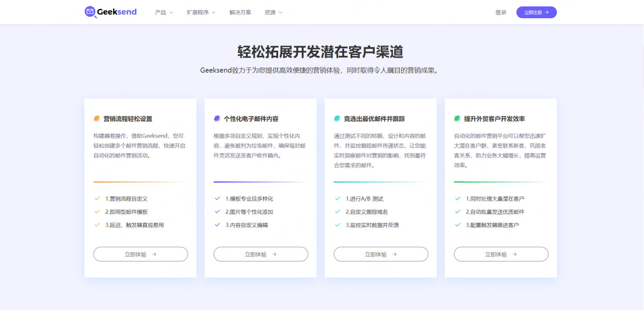
Task: Click 立即体验 under 营销流程轻松设置 card
Action: click(x=141, y=254)
